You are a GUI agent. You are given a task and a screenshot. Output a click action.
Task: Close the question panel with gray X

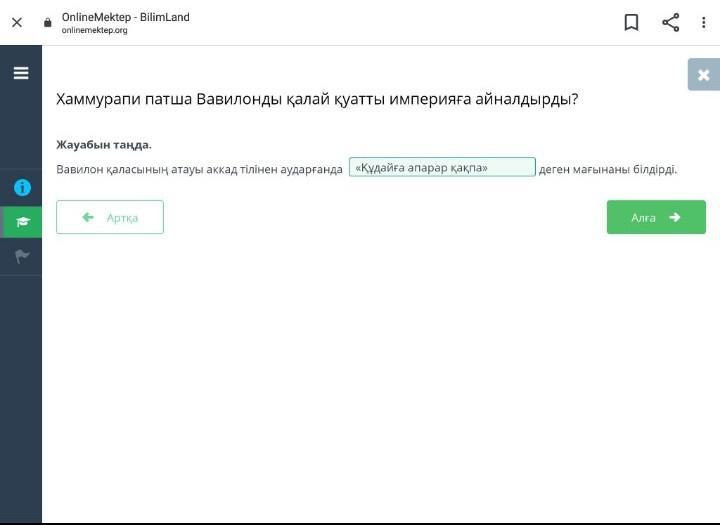(x=703, y=75)
